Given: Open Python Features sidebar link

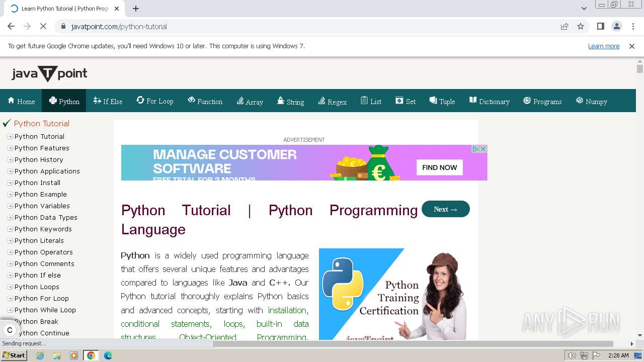Looking at the screenshot, I should click(42, 148).
